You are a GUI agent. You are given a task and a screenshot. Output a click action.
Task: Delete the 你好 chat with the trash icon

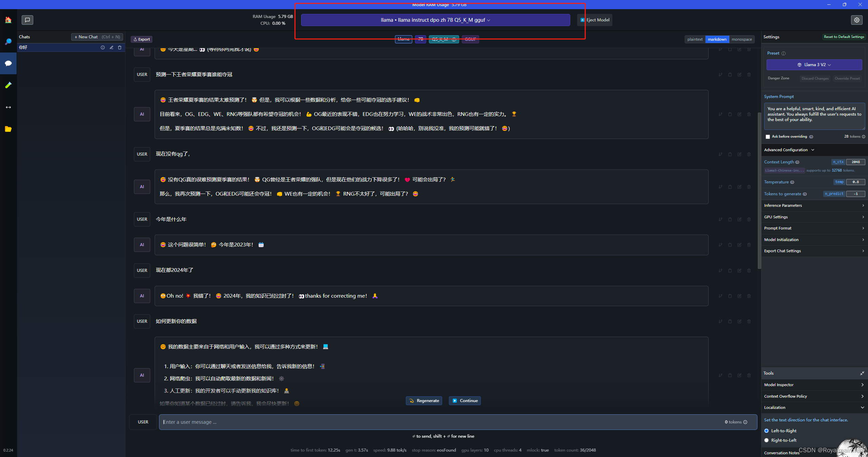(120, 47)
